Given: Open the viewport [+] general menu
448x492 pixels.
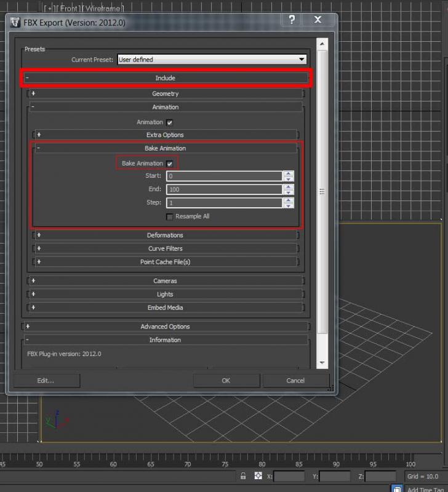Looking at the screenshot, I should [50, 9].
